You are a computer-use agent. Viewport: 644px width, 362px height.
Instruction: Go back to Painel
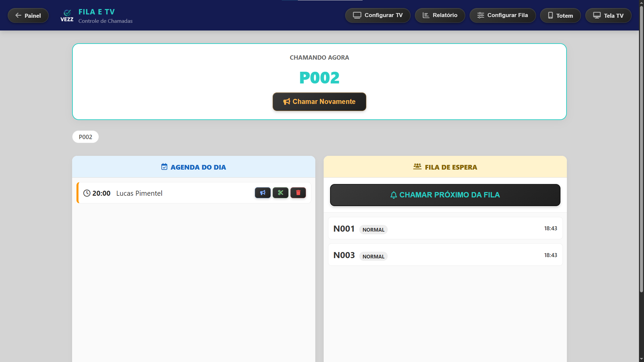coord(28,15)
